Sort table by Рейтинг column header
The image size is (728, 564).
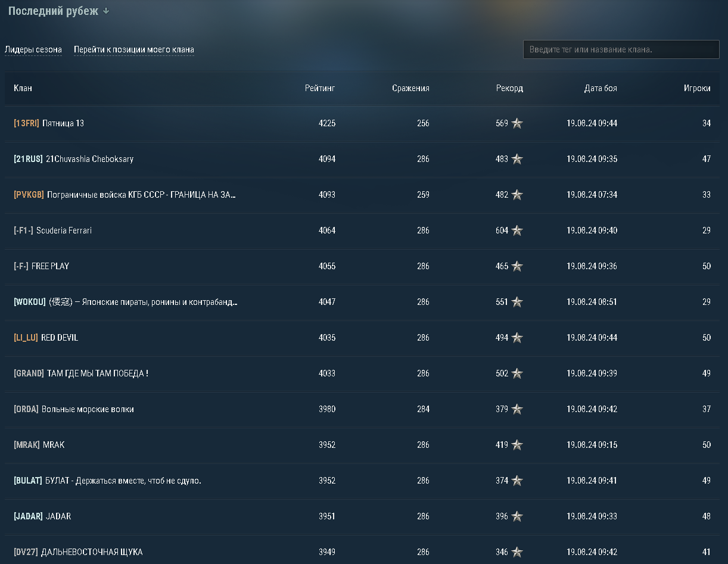(320, 88)
